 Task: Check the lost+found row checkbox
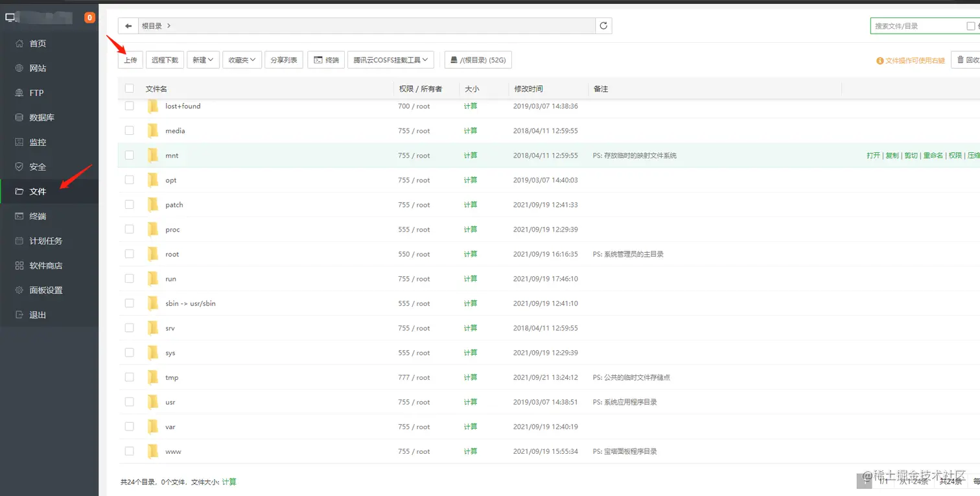pos(130,106)
